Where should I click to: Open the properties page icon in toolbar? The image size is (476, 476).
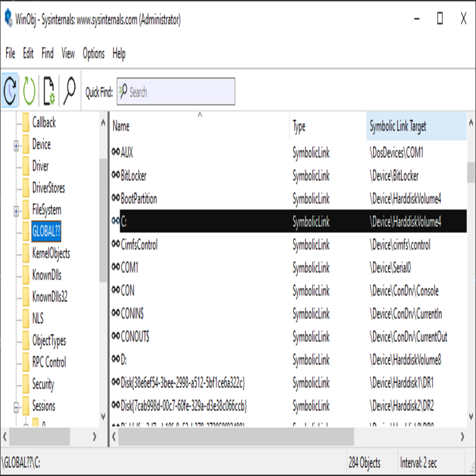(49, 90)
